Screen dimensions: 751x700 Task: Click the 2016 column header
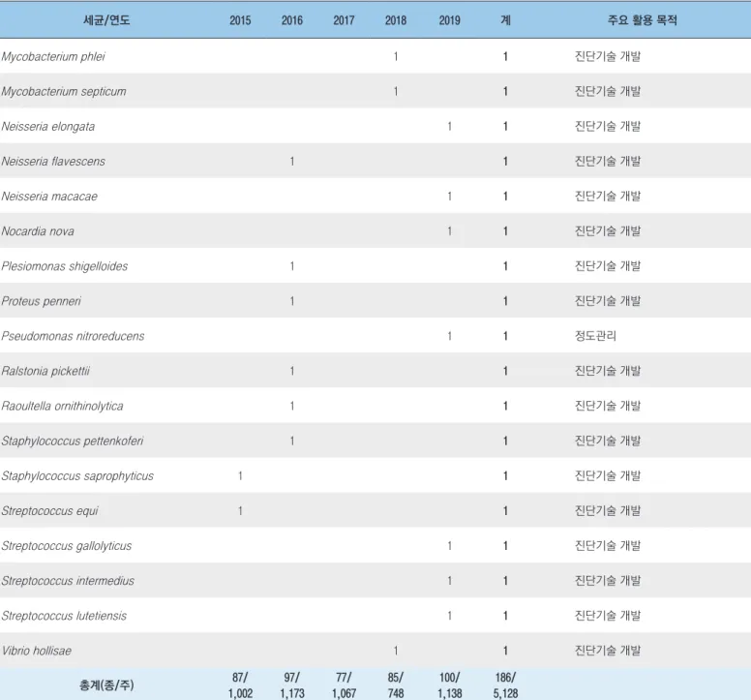point(291,20)
